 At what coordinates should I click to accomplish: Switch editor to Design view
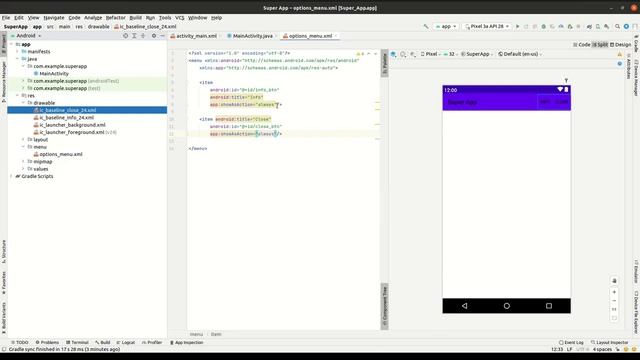pos(620,44)
